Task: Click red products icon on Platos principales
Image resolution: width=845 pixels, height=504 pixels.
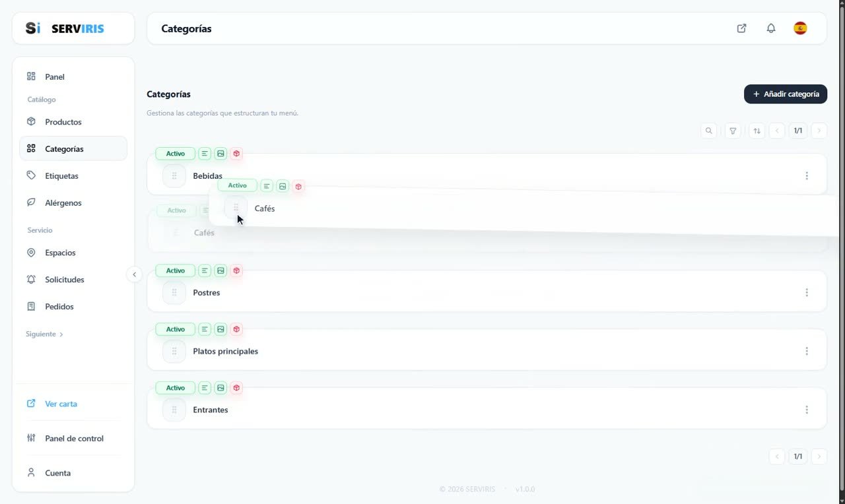Action: (x=236, y=329)
